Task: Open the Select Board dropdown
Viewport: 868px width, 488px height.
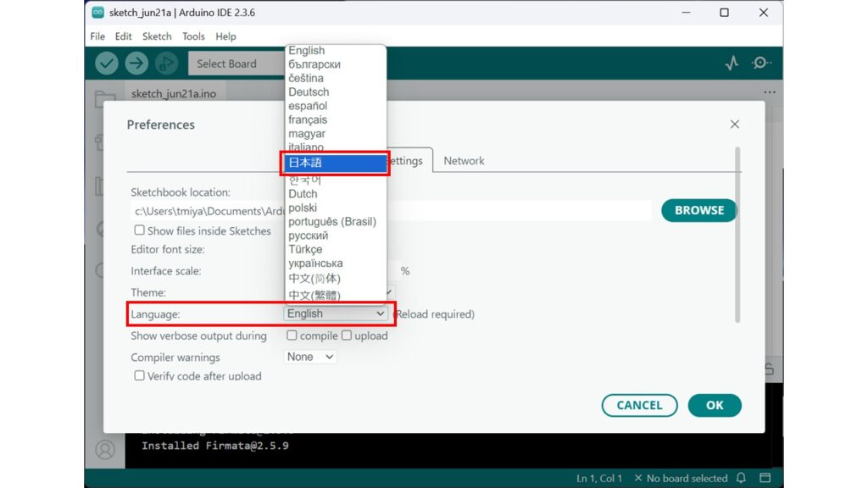Action: click(x=237, y=64)
